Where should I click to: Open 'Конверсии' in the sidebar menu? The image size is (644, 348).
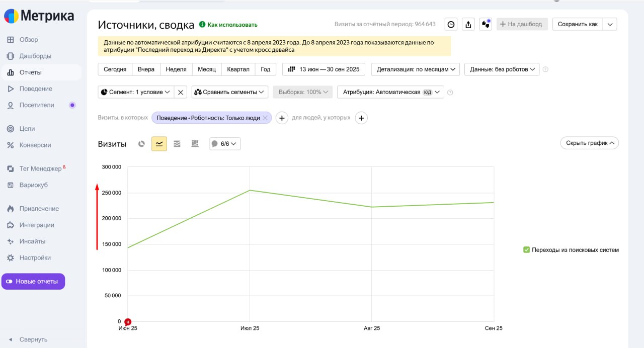pyautogui.click(x=35, y=145)
